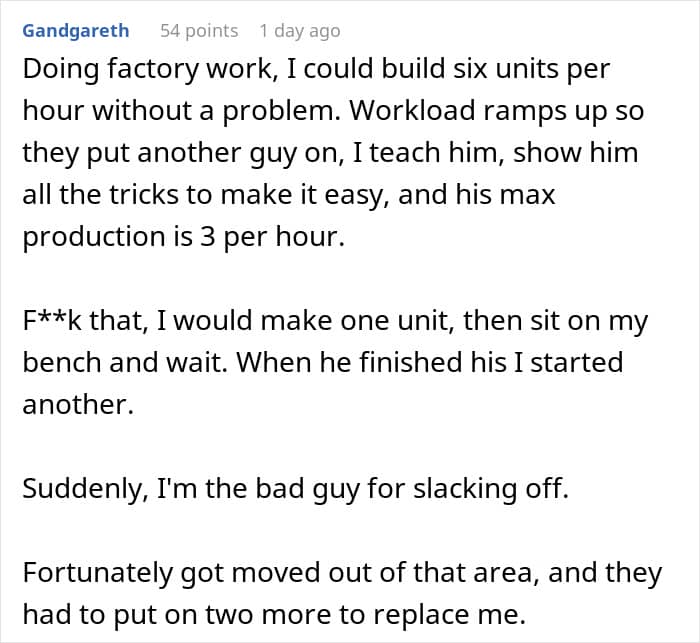700x643 pixels.
Task: Click the line reading production is 3 per hour
Action: [183, 236]
